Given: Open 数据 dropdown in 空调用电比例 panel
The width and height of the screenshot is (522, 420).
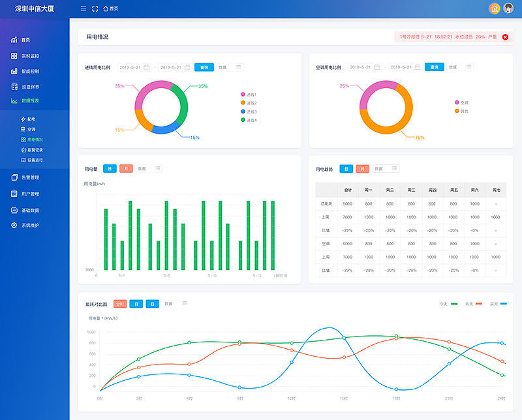Looking at the screenshot, I should click(x=460, y=67).
